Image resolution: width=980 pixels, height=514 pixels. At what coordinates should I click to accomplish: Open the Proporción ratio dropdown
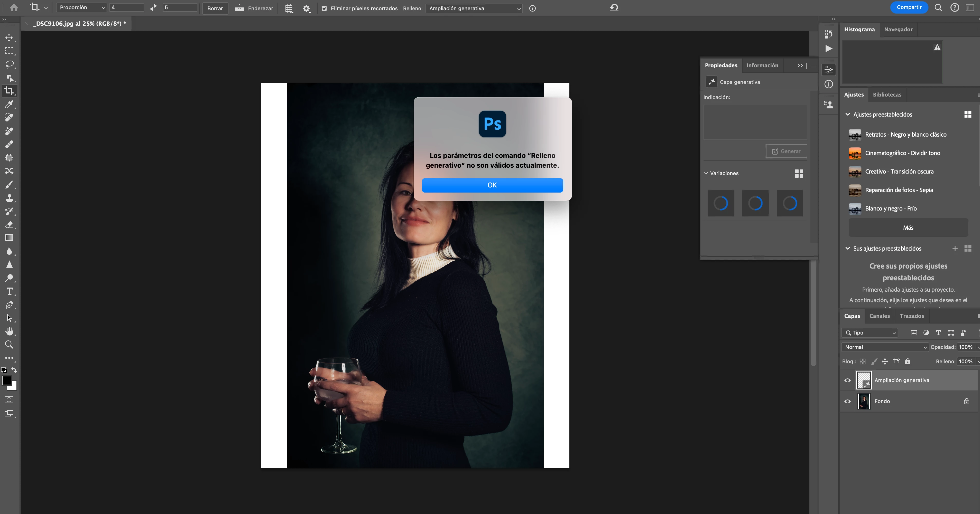pyautogui.click(x=81, y=8)
